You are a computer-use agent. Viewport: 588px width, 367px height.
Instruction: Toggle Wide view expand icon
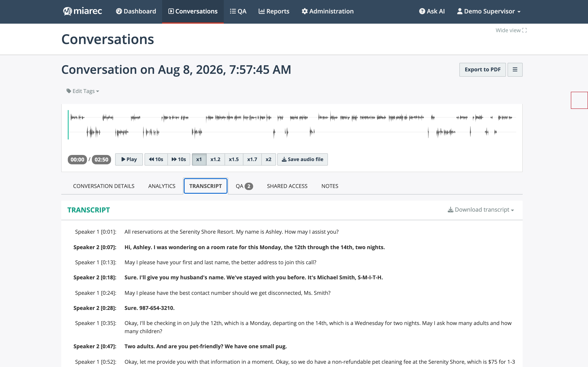[524, 30]
